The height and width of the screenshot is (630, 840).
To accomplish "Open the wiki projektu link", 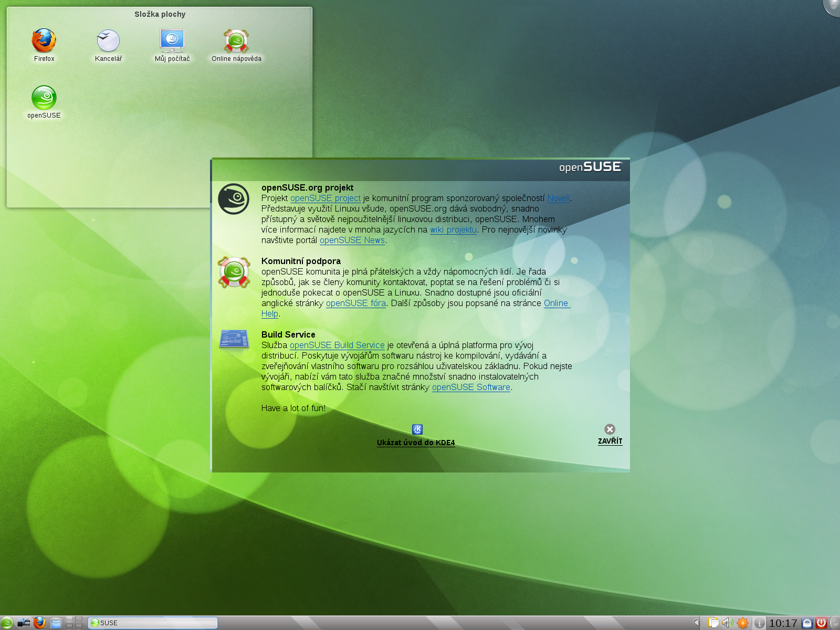I will [x=453, y=230].
